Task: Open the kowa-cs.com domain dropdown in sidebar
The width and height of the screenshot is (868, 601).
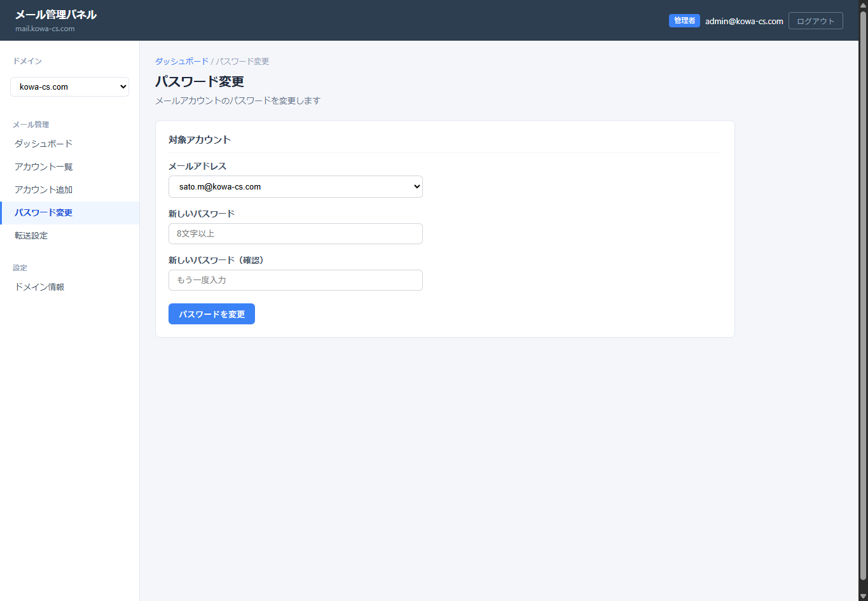Action: click(x=69, y=87)
